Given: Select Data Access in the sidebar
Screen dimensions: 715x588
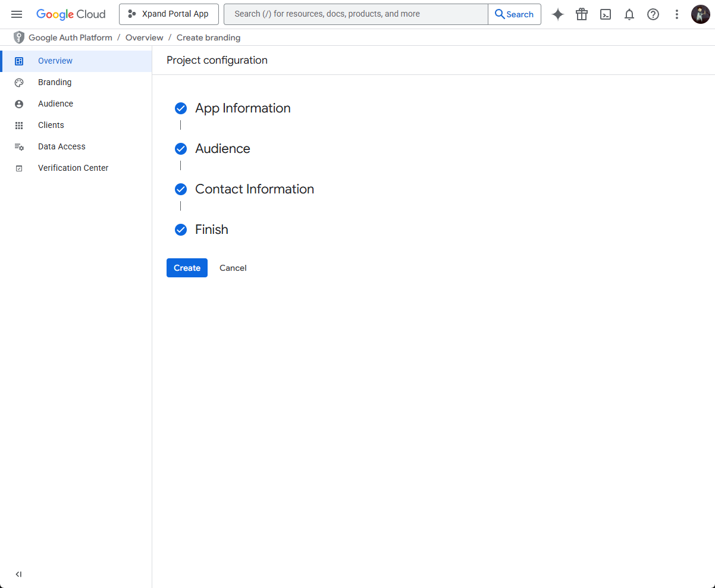Looking at the screenshot, I should point(62,146).
